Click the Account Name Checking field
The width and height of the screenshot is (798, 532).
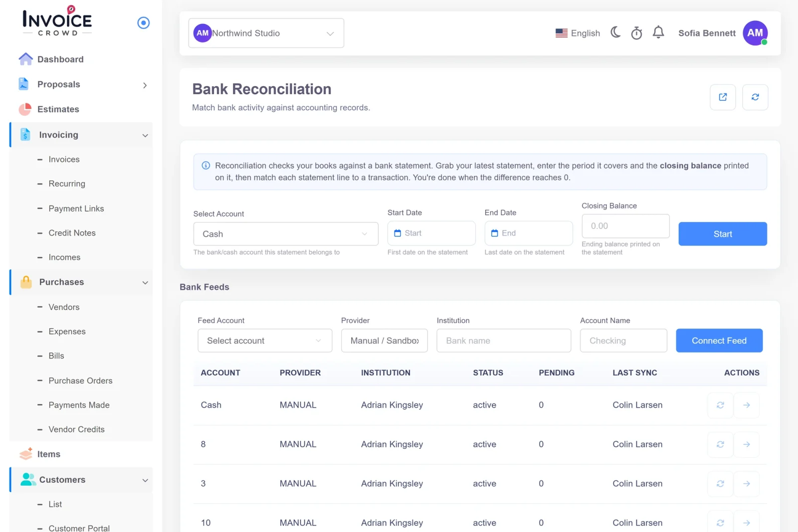pyautogui.click(x=623, y=341)
